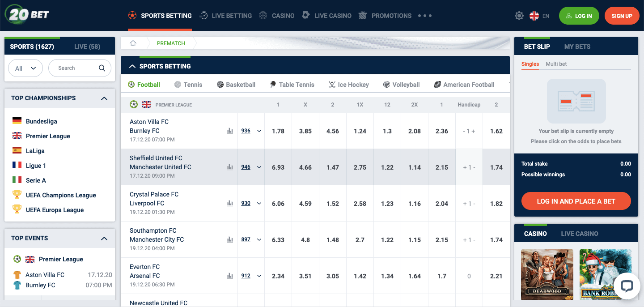Click the Log In button
644x307 pixels.
click(x=579, y=16)
